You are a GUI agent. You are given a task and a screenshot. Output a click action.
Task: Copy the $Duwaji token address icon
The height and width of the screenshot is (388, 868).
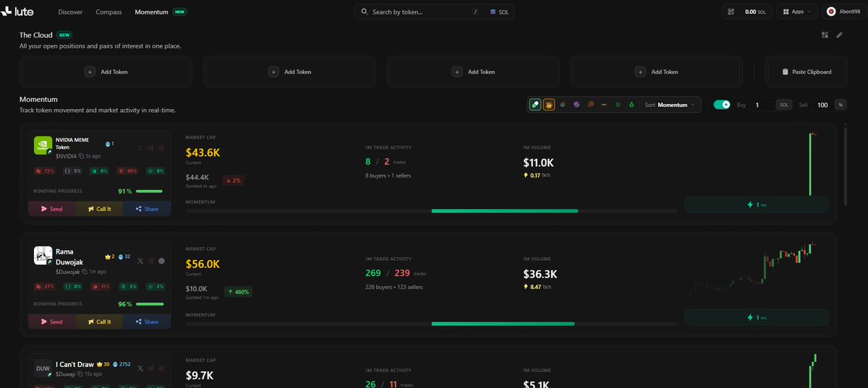click(81, 374)
